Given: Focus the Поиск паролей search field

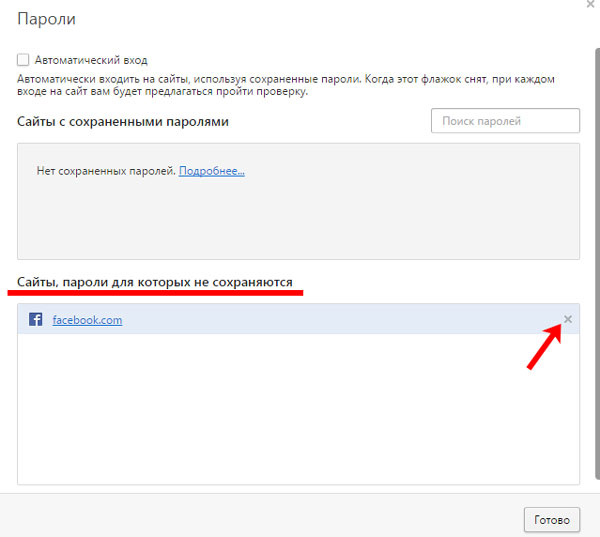Looking at the screenshot, I should pos(505,121).
